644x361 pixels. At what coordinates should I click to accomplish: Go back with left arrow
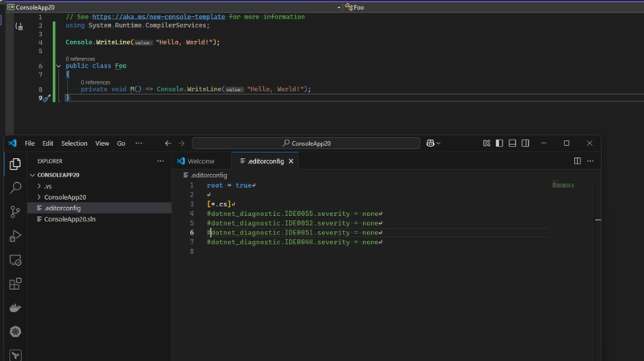[x=168, y=143]
